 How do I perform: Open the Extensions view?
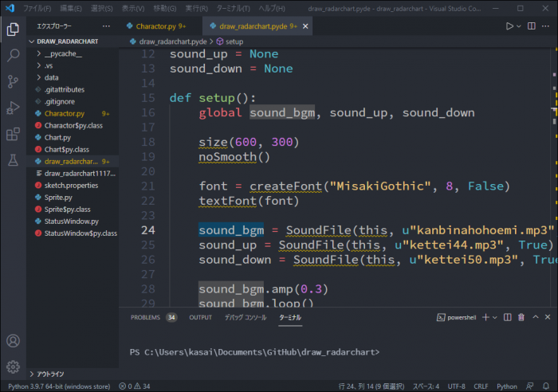(x=13, y=134)
